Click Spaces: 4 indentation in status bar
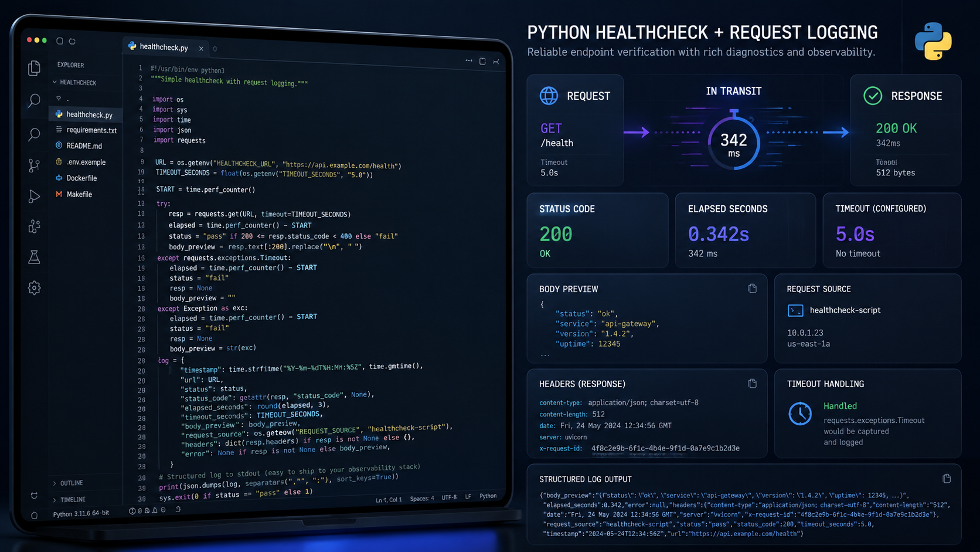The image size is (980, 552). 422,499
